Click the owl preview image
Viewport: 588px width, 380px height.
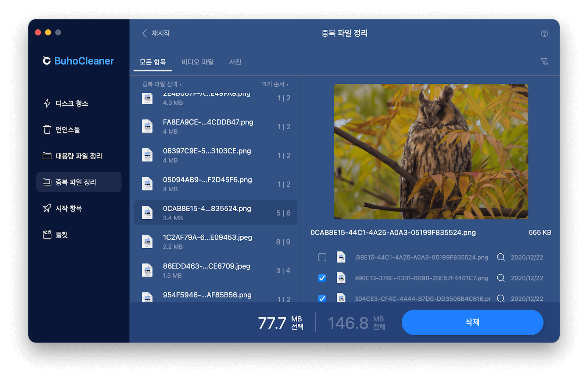431,152
